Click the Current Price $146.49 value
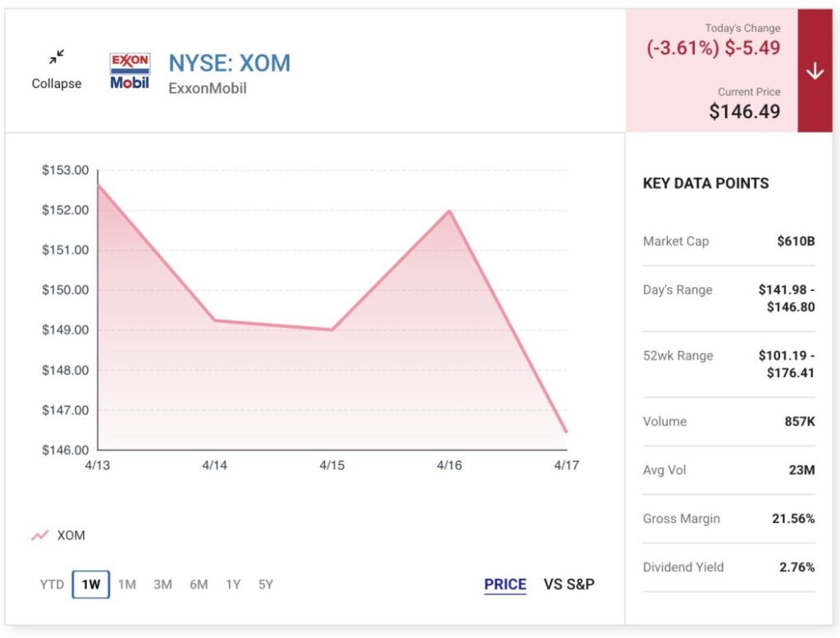 744,112
